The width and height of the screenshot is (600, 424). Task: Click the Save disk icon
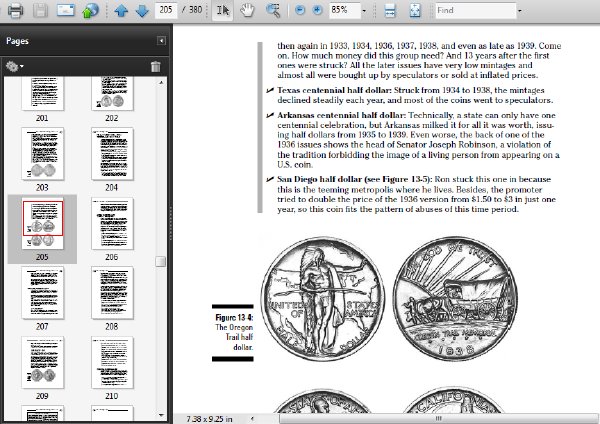(40, 10)
